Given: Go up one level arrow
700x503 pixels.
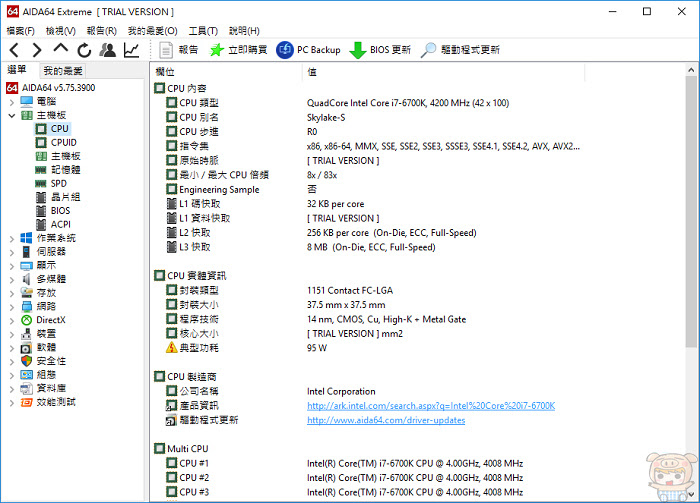Looking at the screenshot, I should (61, 49).
